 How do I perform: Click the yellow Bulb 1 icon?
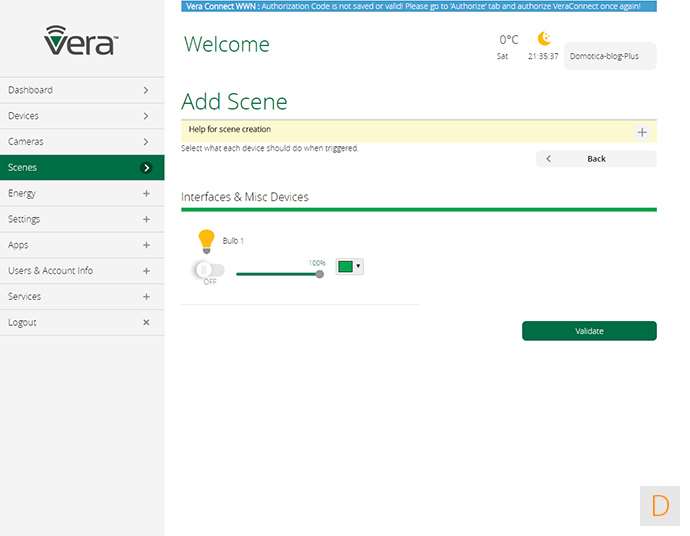pyautogui.click(x=206, y=240)
